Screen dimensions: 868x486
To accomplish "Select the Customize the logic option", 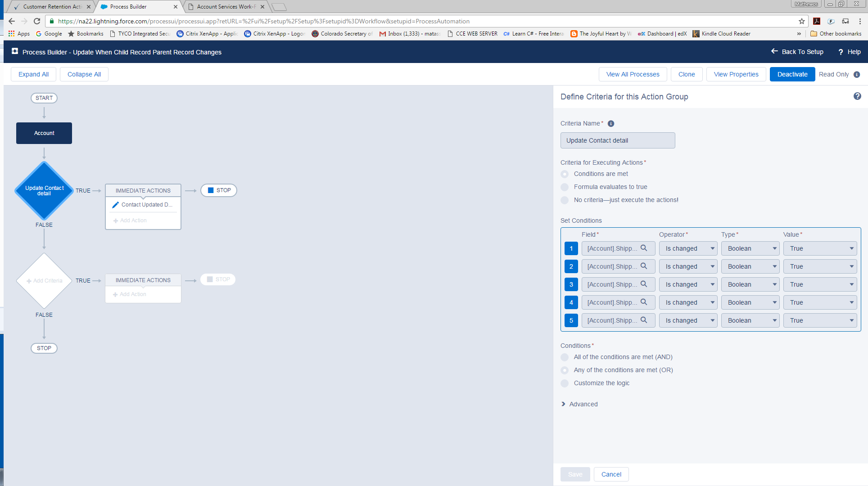I will [565, 383].
